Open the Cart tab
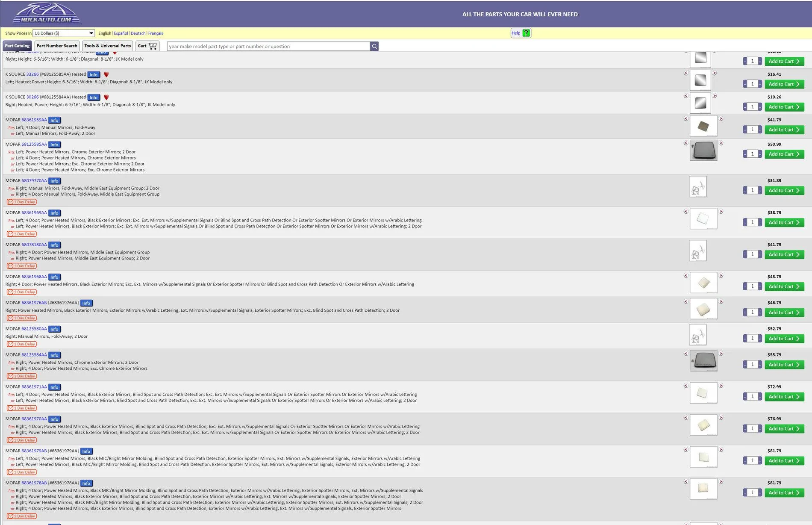 pyautogui.click(x=147, y=46)
